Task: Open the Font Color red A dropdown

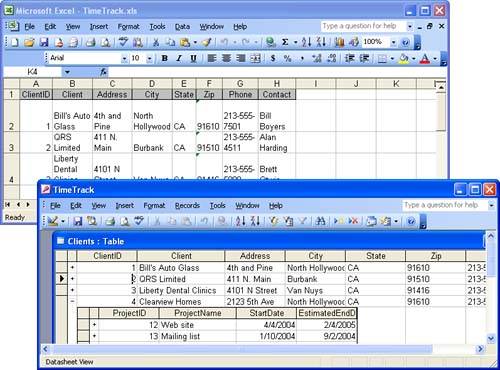Action: pos(435,59)
